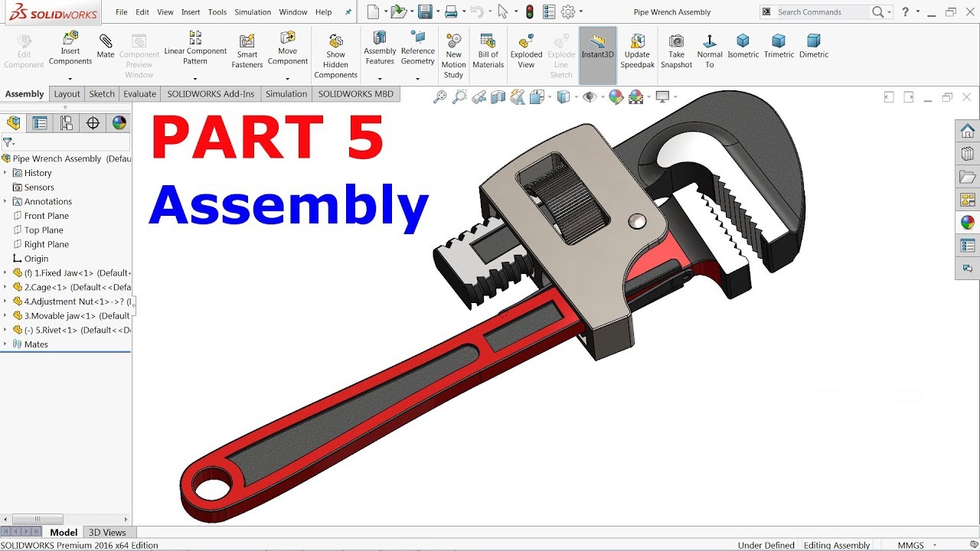The image size is (980, 551).
Task: Open the Insert menu
Action: 191,12
